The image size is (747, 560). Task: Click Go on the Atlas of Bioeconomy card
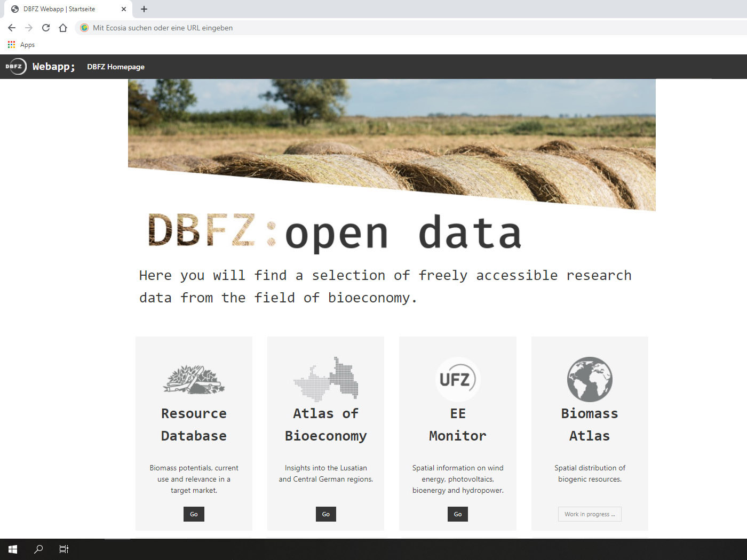pyautogui.click(x=326, y=514)
